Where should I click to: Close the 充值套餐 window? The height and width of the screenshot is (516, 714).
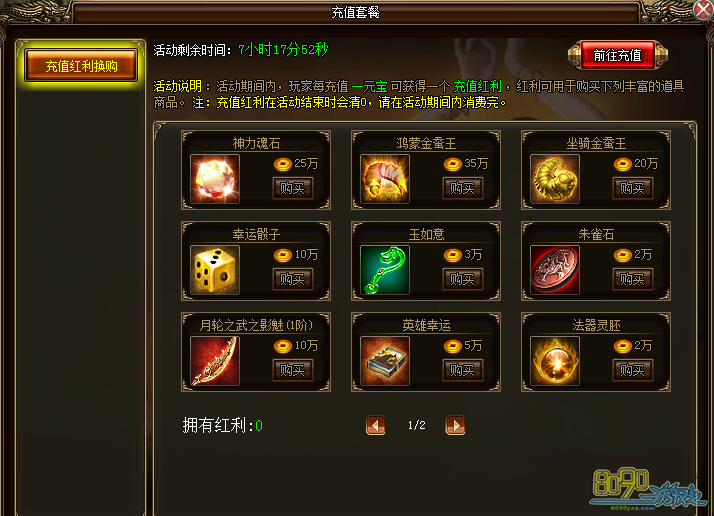pyautogui.click(x=703, y=10)
